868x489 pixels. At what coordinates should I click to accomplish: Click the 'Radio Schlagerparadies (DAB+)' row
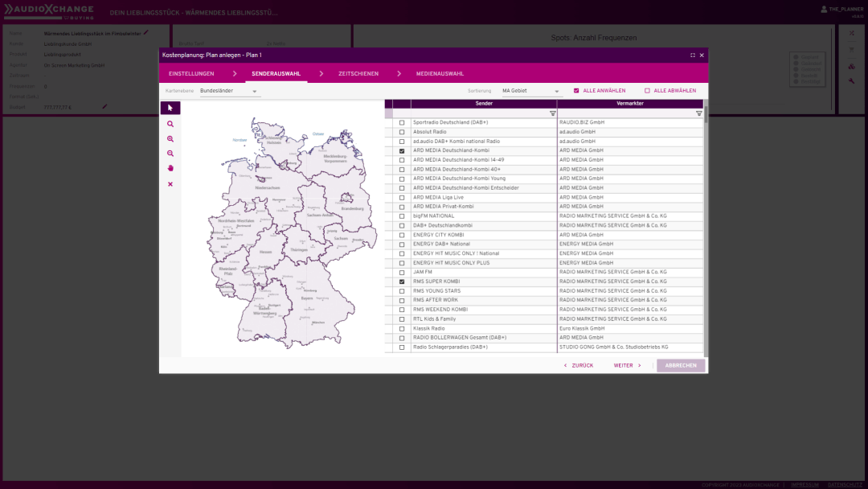544,347
